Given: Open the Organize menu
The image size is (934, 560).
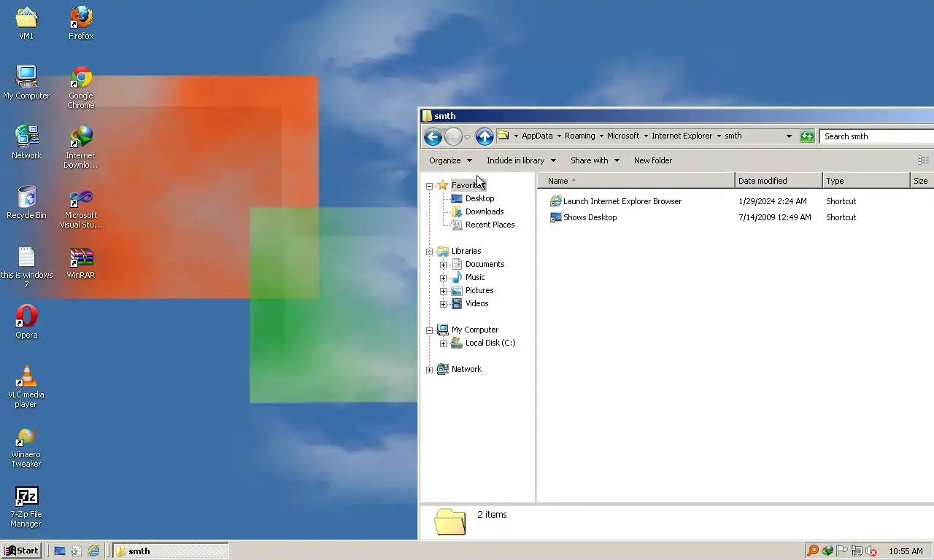Looking at the screenshot, I should click(x=450, y=160).
